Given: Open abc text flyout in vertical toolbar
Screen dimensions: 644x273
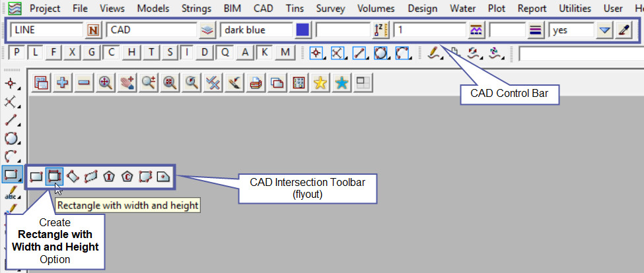Looking at the screenshot, I should (12, 193).
